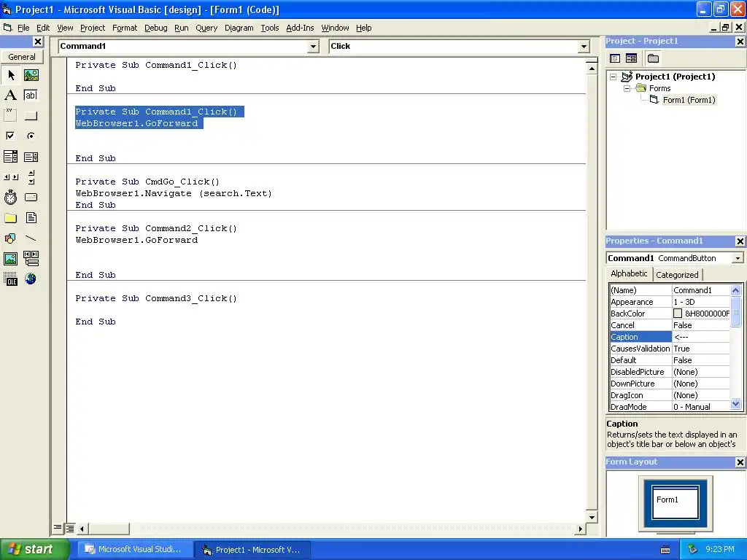Open the Command1 object dropdown

coord(313,46)
